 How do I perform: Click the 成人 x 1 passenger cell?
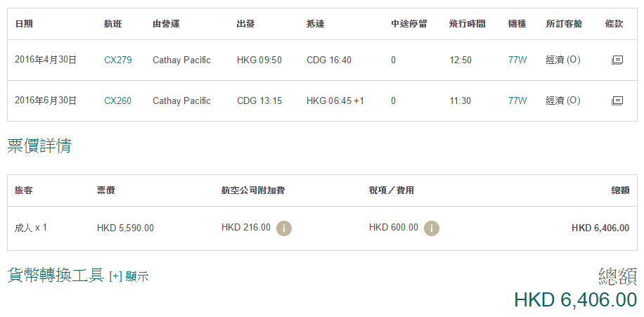pyautogui.click(x=31, y=228)
